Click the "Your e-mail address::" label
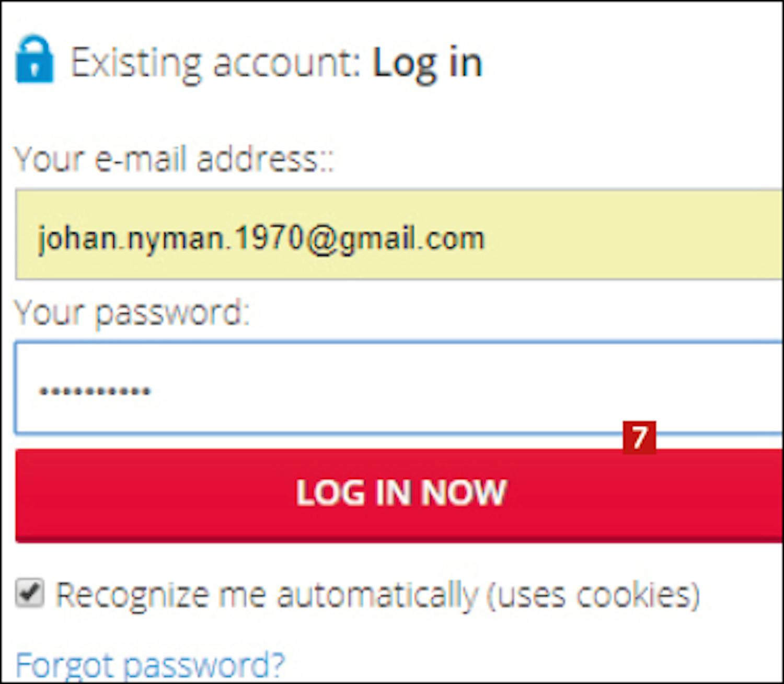 click(x=174, y=159)
